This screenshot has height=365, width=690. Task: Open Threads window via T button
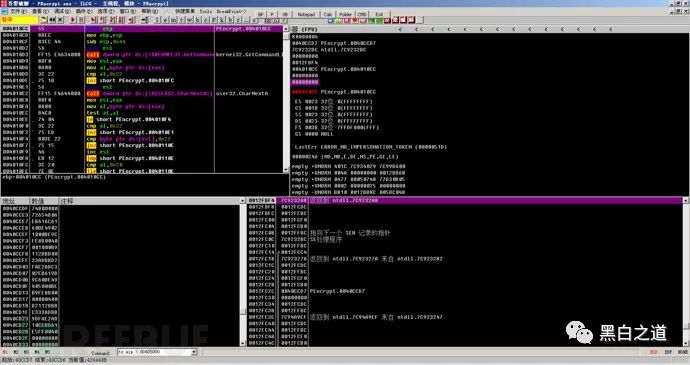tap(181, 20)
